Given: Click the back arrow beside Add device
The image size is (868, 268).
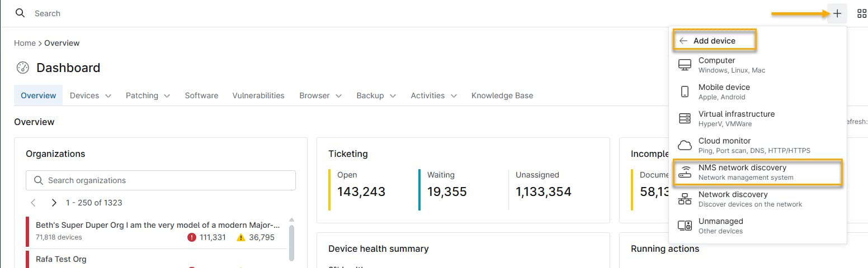Looking at the screenshot, I should [x=683, y=41].
